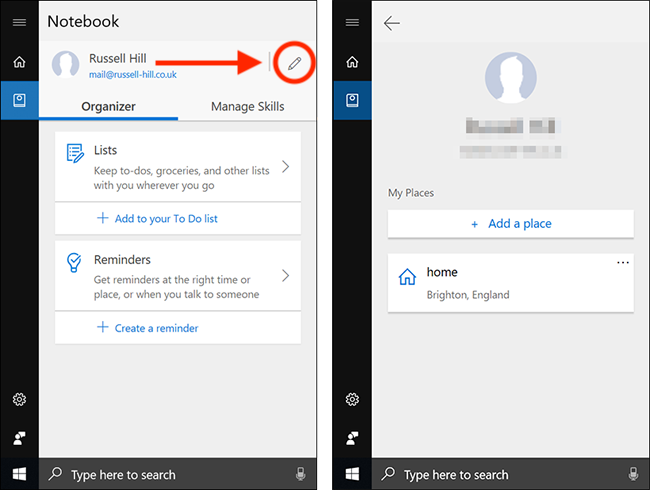The image size is (650, 490).
Task: Open Settings gear in left panel sidebar
Action: click(x=19, y=399)
